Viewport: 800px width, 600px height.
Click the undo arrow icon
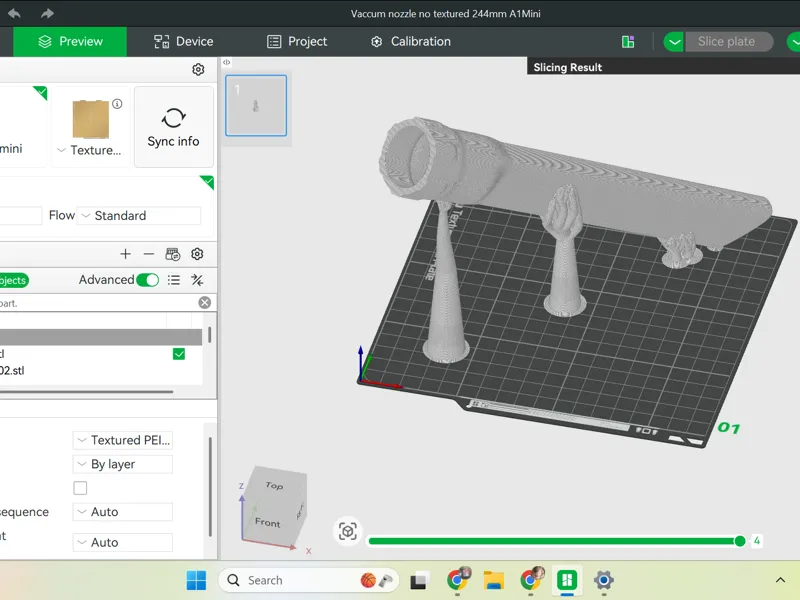[x=14, y=13]
